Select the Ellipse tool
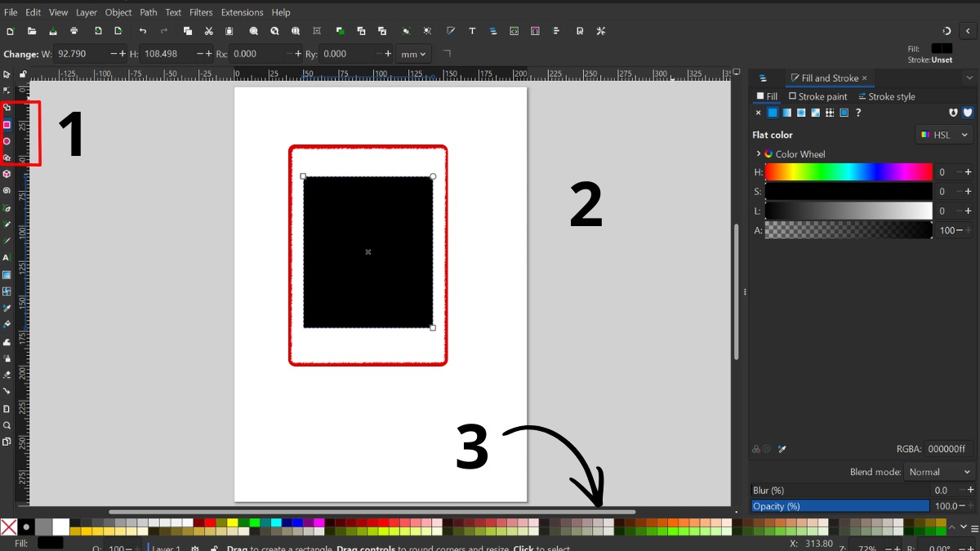 [x=8, y=142]
